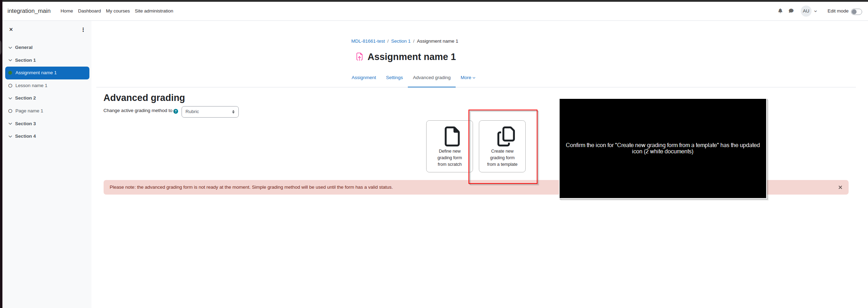Collapse Section 1 chevron in course index
Image resolution: width=868 pixels, height=308 pixels.
point(10,60)
